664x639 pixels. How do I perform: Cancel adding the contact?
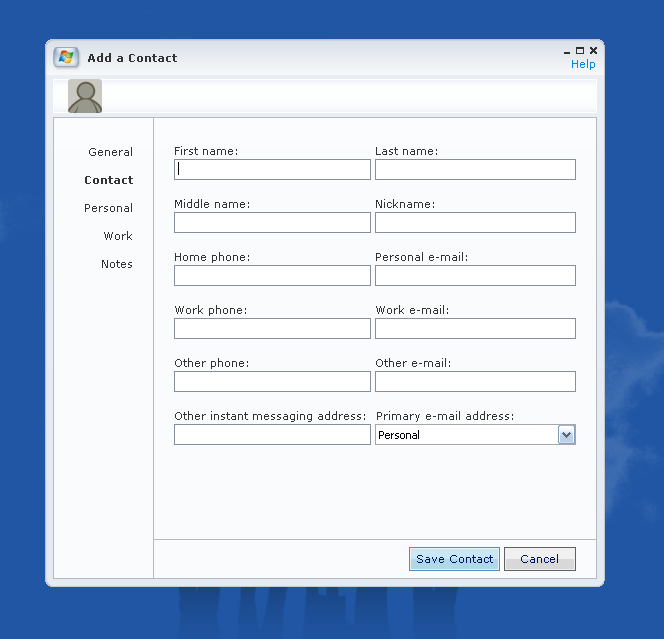539,559
